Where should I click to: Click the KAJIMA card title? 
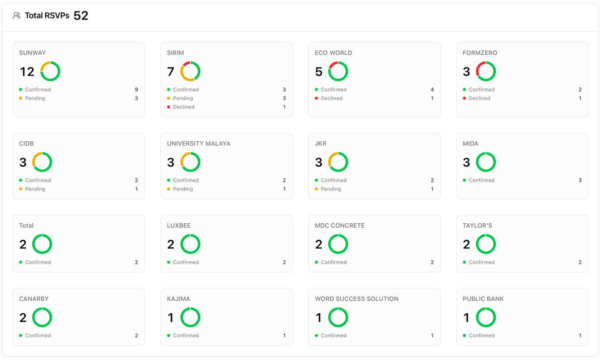[179, 299]
